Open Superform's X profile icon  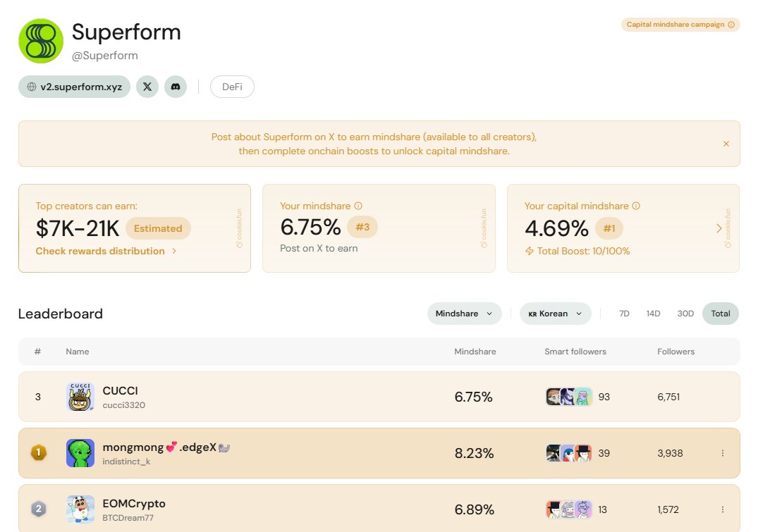click(147, 87)
